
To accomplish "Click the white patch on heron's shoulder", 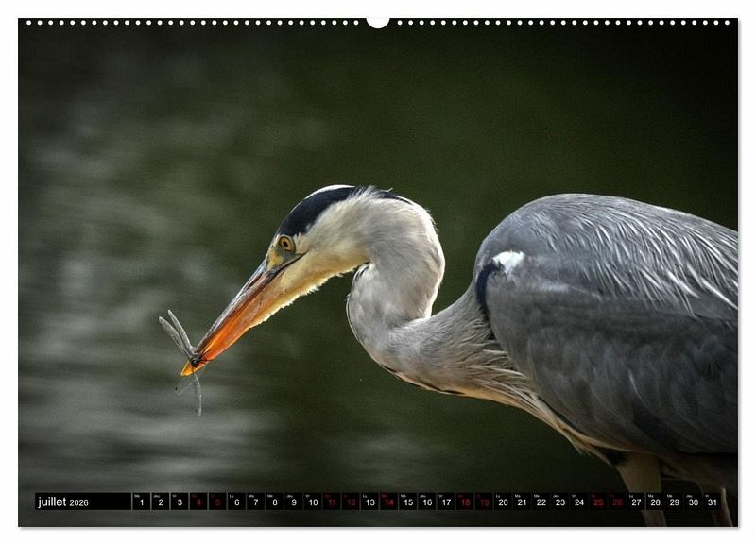I will (x=508, y=260).
